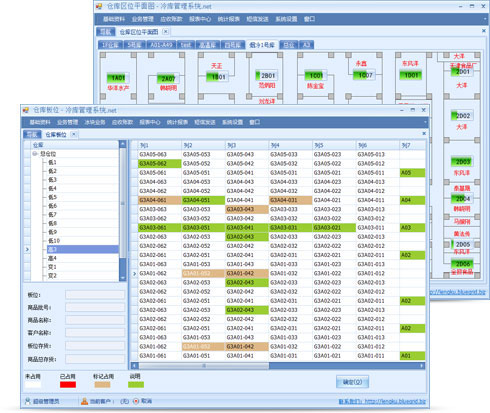The height and width of the screenshot is (413, 490).
Task: Select storage unit 1C07 in floor plan
Action: pyautogui.click(x=364, y=75)
